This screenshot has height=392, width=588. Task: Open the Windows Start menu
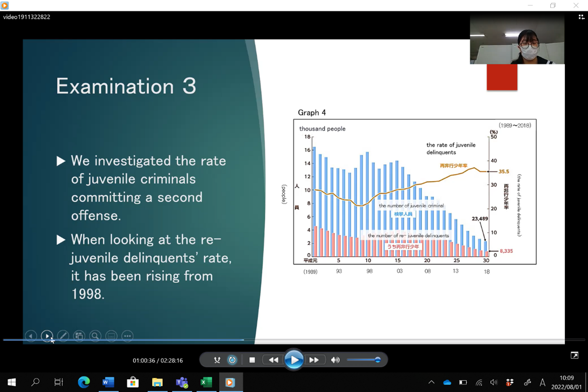click(x=12, y=382)
